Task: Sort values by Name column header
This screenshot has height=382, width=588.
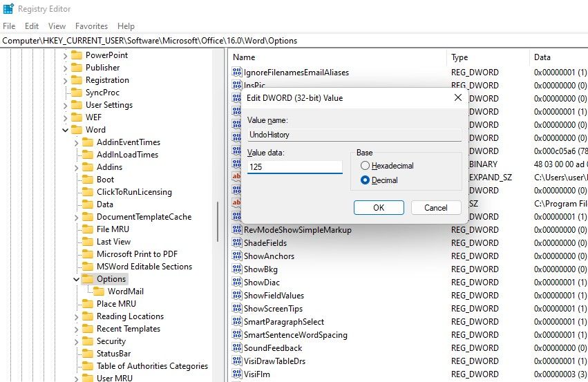Action: [337, 57]
